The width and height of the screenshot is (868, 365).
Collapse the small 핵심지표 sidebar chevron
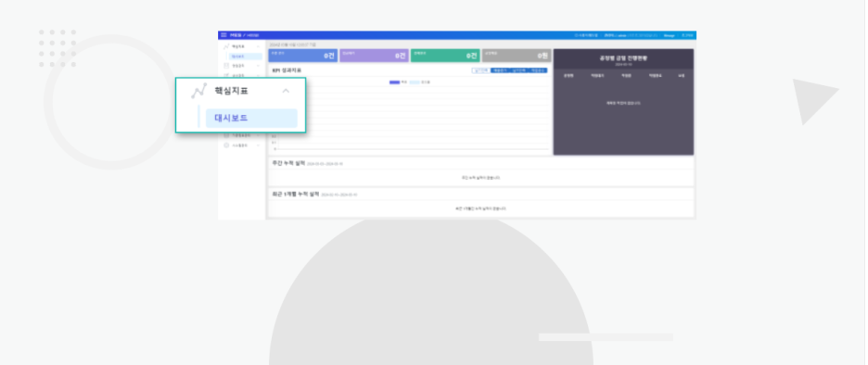258,47
